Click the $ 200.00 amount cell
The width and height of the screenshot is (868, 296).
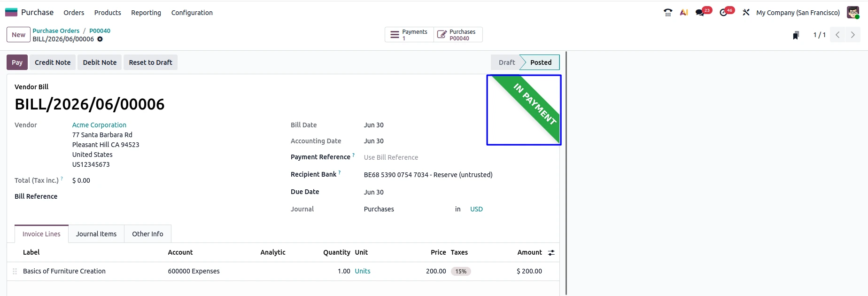point(529,271)
